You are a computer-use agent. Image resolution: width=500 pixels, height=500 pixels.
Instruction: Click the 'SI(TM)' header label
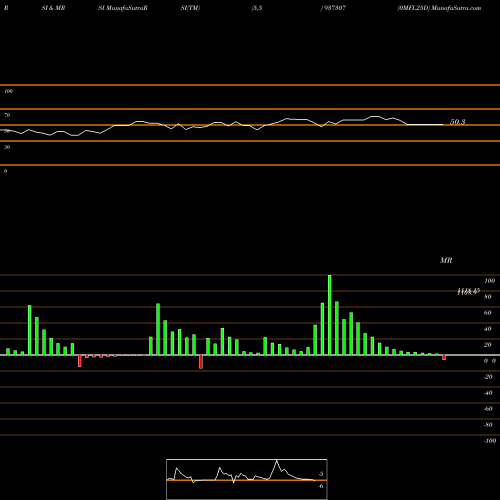[190, 8]
